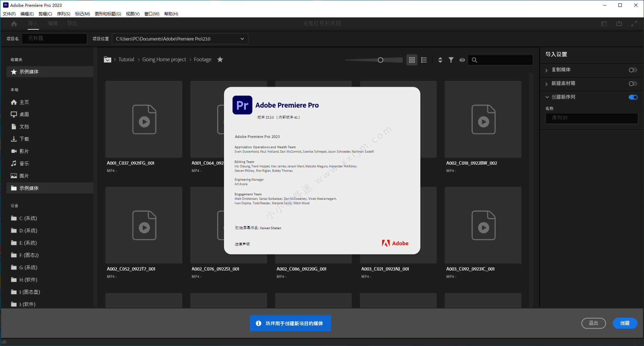Click the 退出 exit button
Screen dimensions: 644x346
coord(593,323)
